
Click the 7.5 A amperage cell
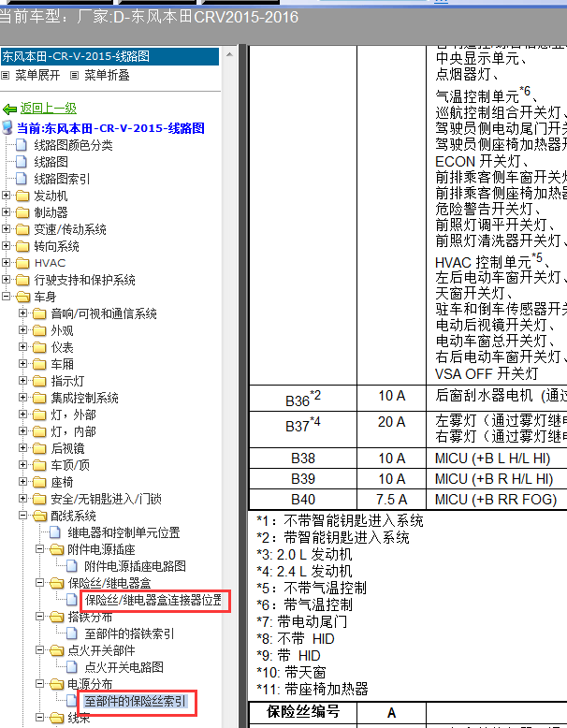[391, 499]
